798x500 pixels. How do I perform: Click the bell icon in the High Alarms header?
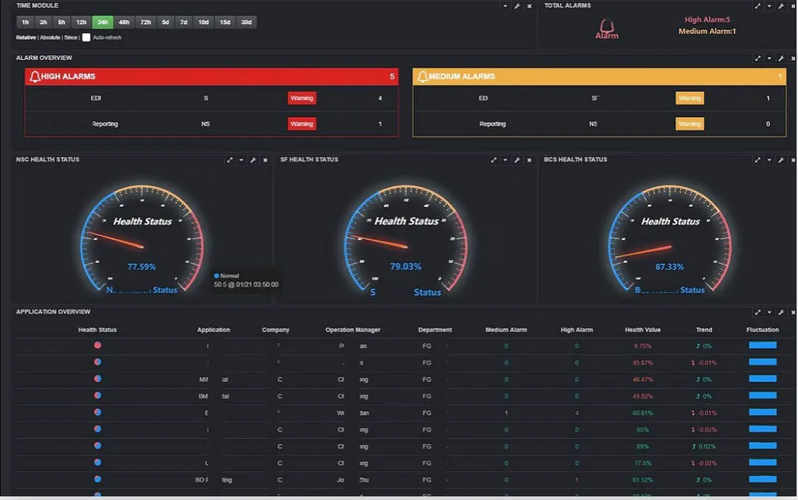(35, 76)
